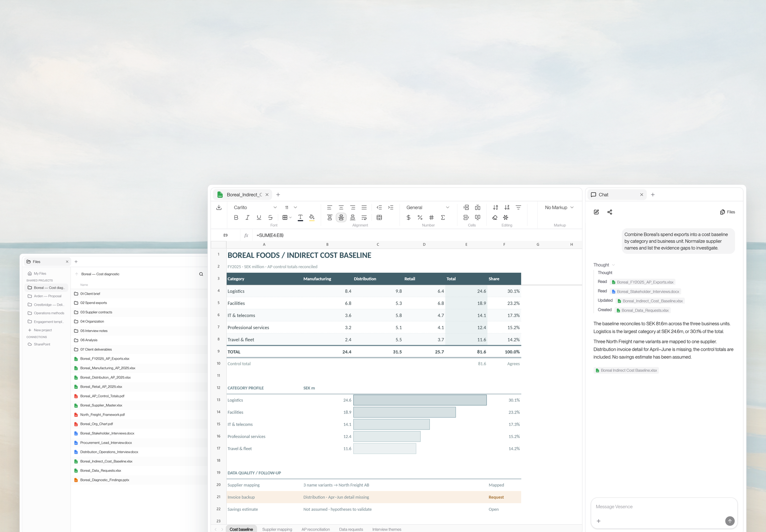Screen dimensions: 766x532
Task: Decrease cell indent
Action: tap(379, 207)
